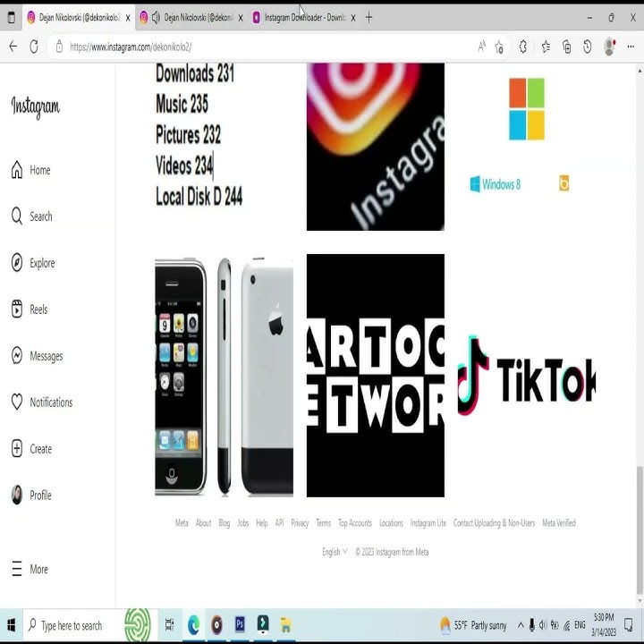Open the volume speaker tray icon
The width and height of the screenshot is (644, 644).
pos(543,625)
